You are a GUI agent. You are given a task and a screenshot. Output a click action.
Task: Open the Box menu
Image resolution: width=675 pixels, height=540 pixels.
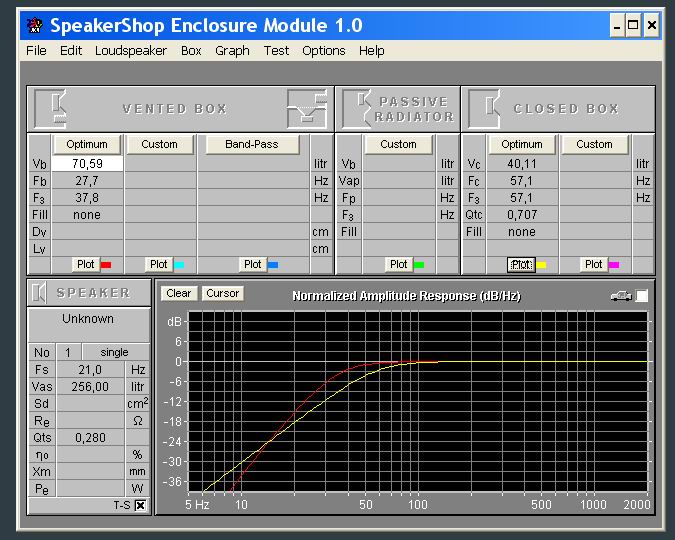coord(191,50)
